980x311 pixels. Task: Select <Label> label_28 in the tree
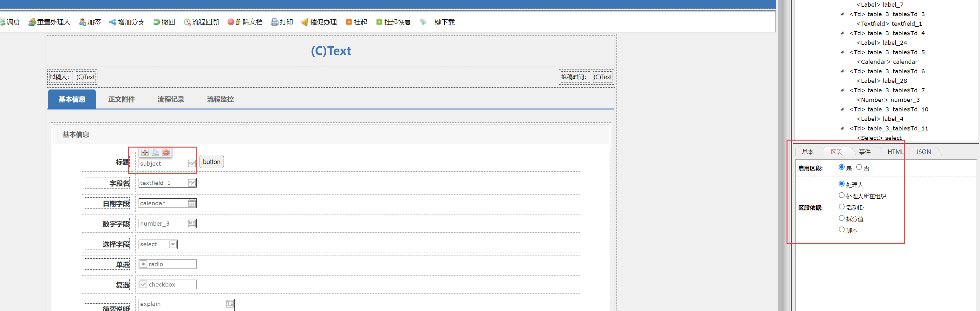881,81
